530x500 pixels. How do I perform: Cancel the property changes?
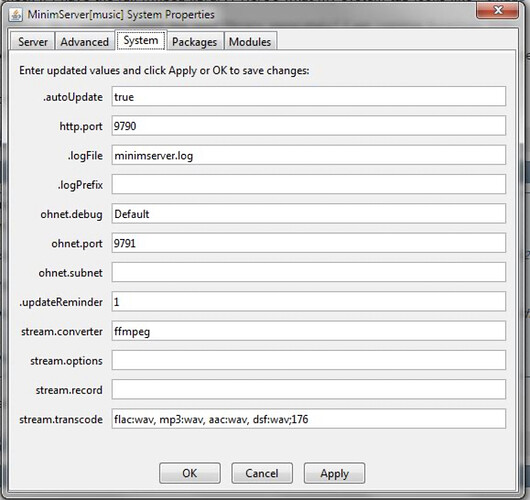click(262, 473)
